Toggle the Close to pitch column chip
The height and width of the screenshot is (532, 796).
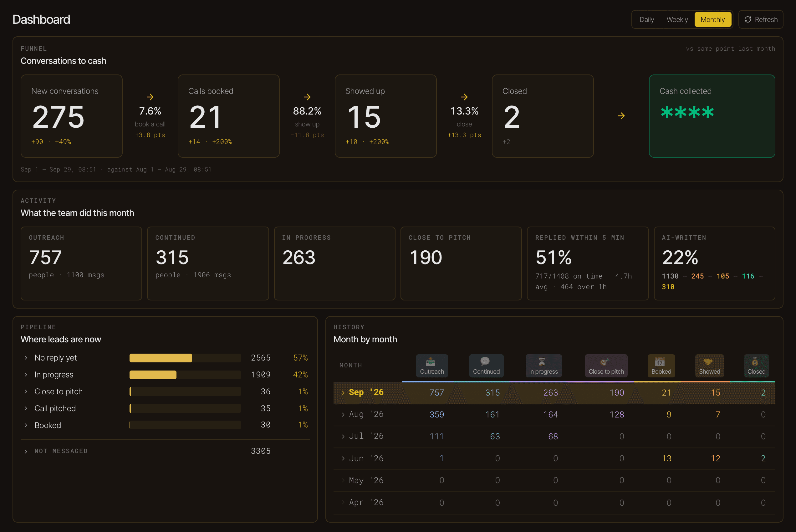(606, 366)
